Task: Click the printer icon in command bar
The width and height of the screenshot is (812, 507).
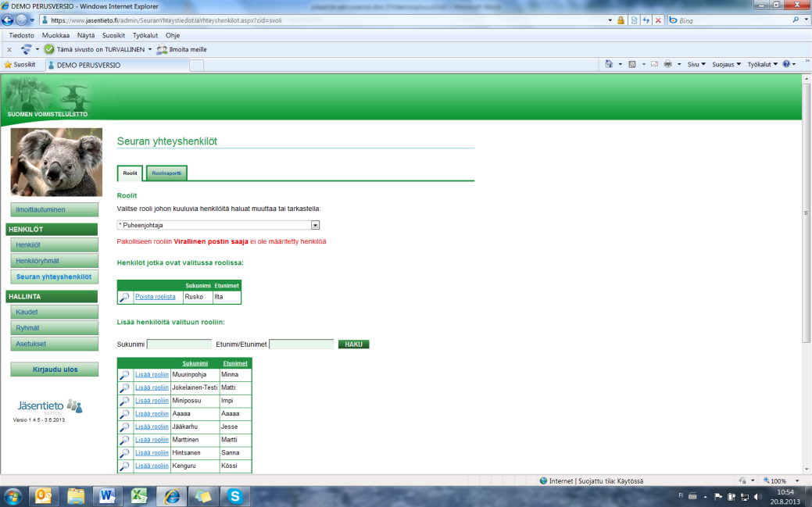Action: [668, 64]
